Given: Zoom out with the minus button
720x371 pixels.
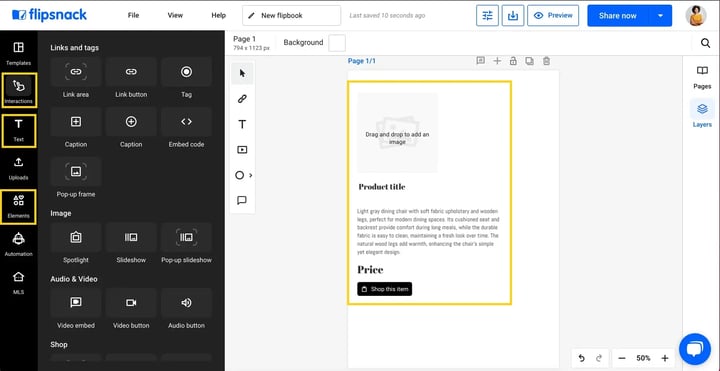Looking at the screenshot, I should point(622,358).
